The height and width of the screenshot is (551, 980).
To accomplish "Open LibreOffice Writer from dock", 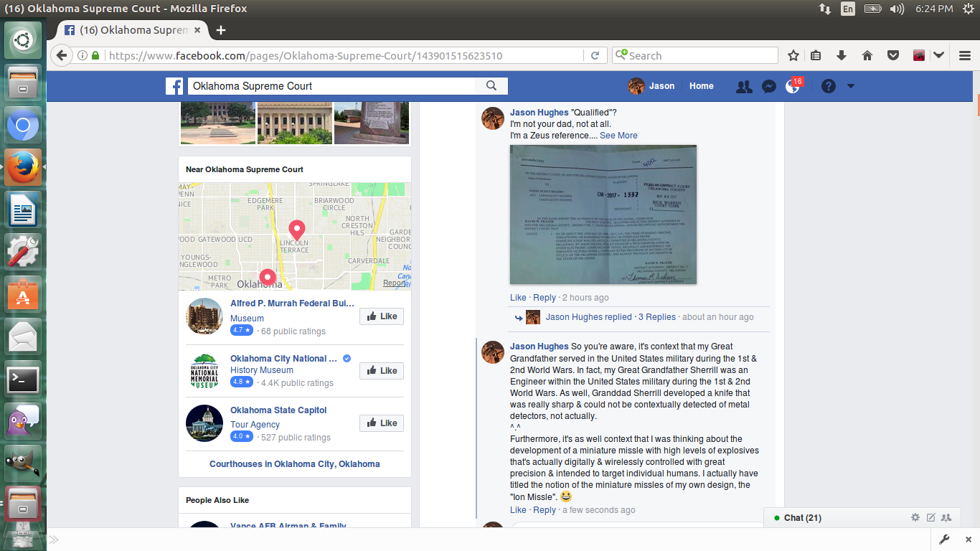I will click(23, 211).
